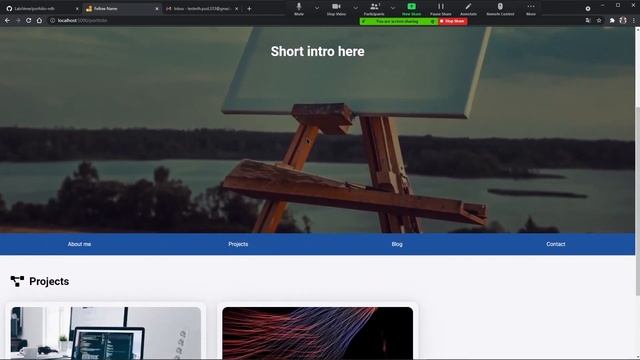Click the page vertical scrollbar thumb
The width and height of the screenshot is (640, 360).
[638, 200]
